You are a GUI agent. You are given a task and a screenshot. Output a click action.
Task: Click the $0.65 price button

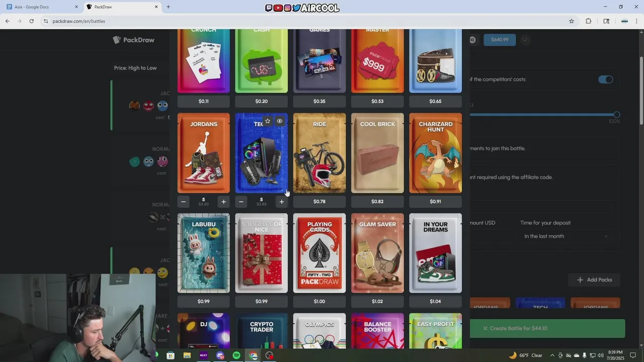pos(435,102)
